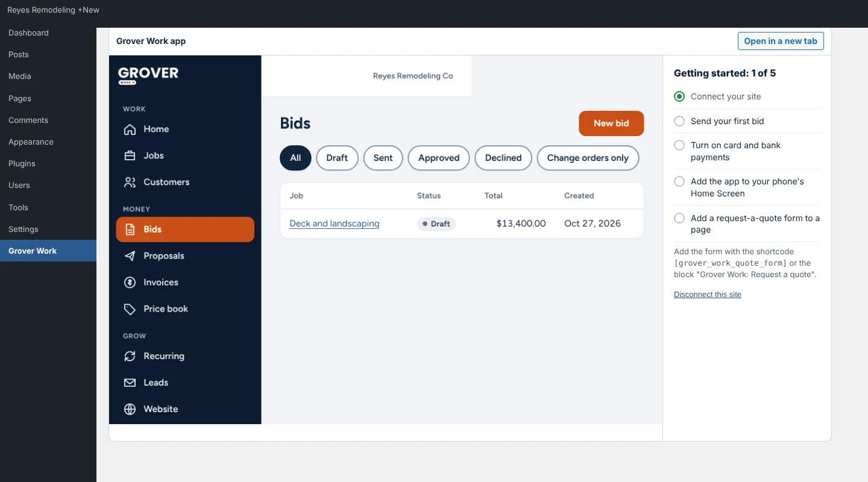Select the card and bank payments radio
This screenshot has height=482, width=868.
click(x=679, y=145)
